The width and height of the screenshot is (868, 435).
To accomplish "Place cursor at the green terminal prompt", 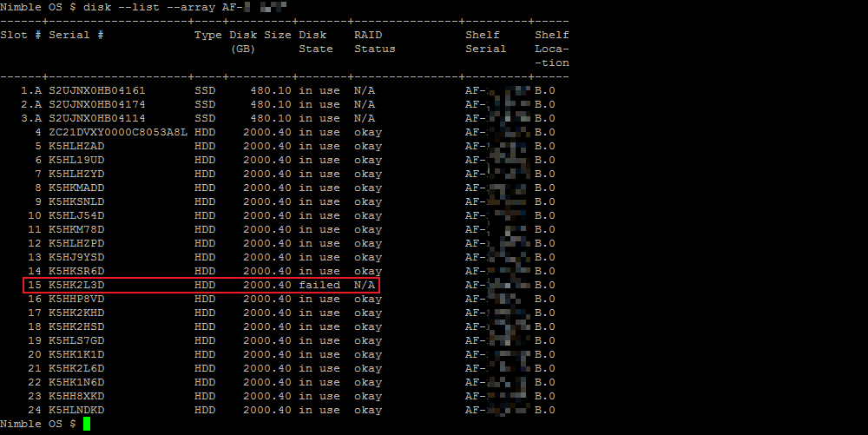I will tap(87, 424).
